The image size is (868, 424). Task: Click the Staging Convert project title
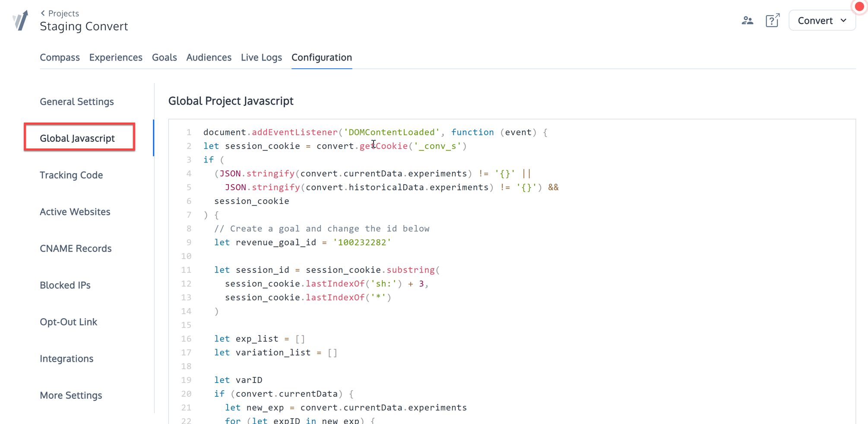click(84, 26)
